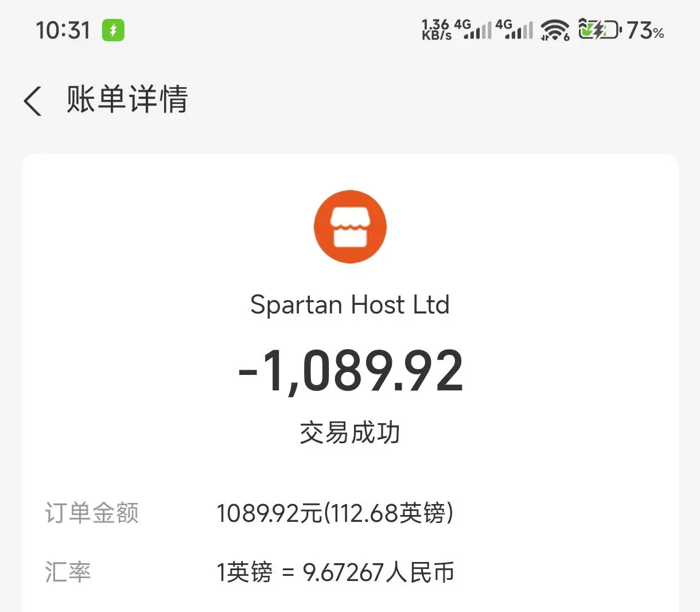Tap the network speed KB/s indicator

click(437, 29)
